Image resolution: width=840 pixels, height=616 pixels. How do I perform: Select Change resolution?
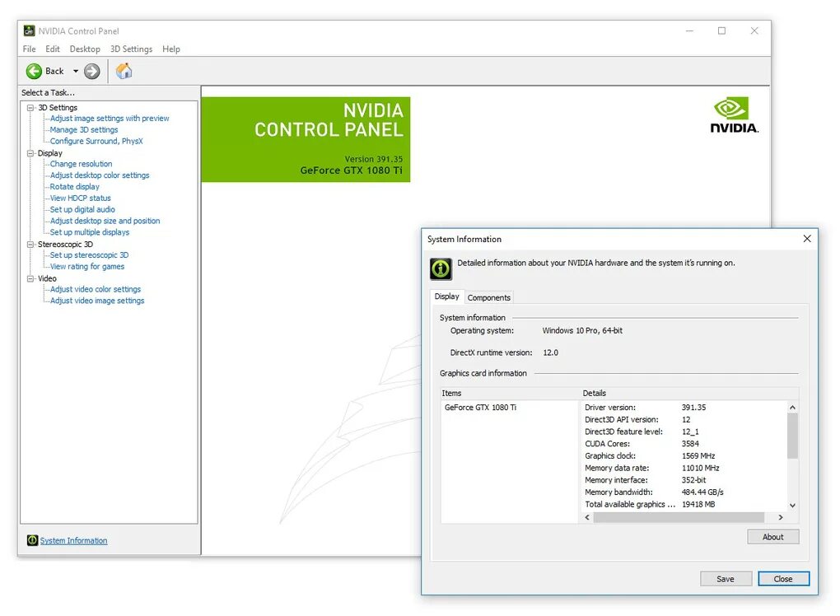point(81,164)
